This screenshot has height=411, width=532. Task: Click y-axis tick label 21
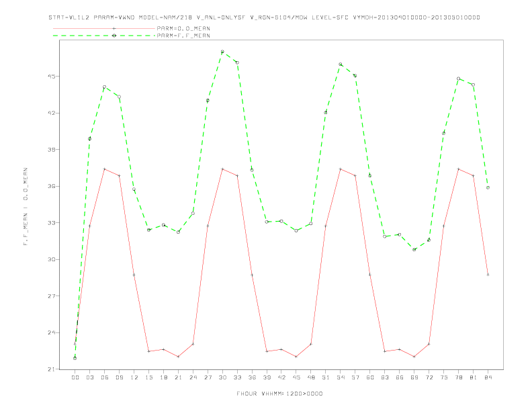click(x=51, y=369)
